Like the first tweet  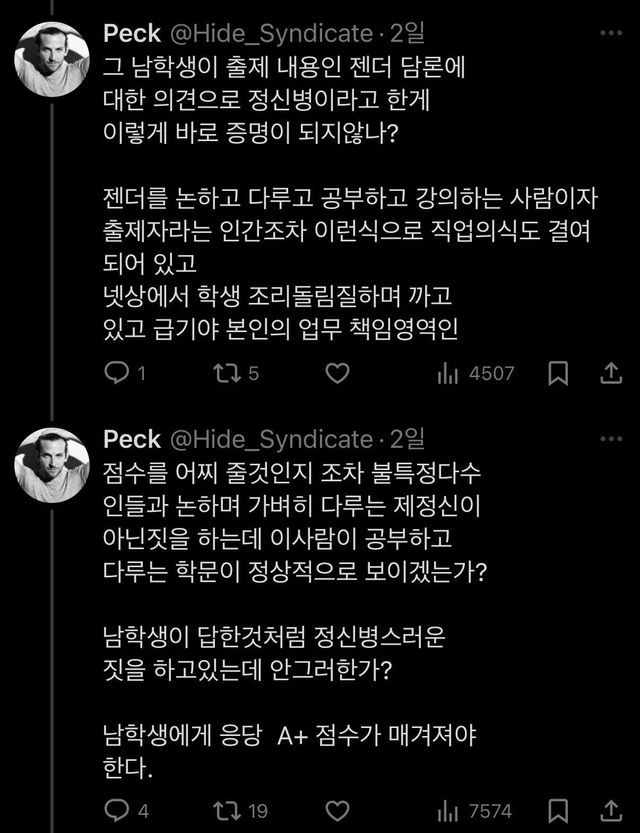tap(338, 373)
